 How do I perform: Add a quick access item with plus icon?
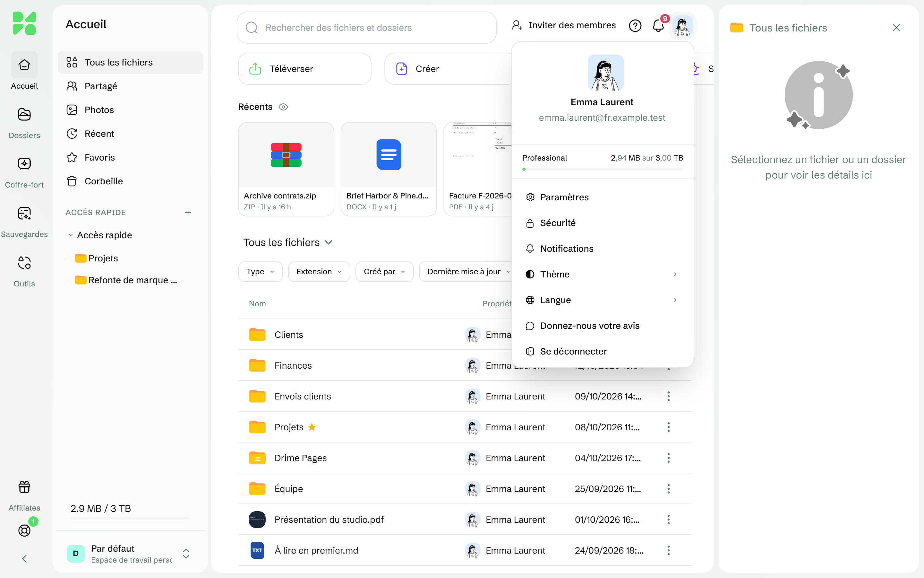click(x=188, y=212)
